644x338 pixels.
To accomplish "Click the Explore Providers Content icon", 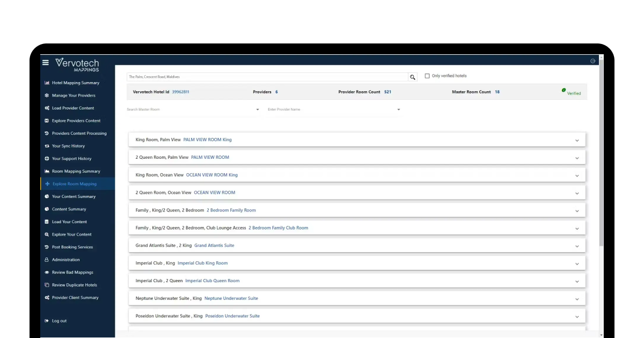I will click(x=47, y=121).
